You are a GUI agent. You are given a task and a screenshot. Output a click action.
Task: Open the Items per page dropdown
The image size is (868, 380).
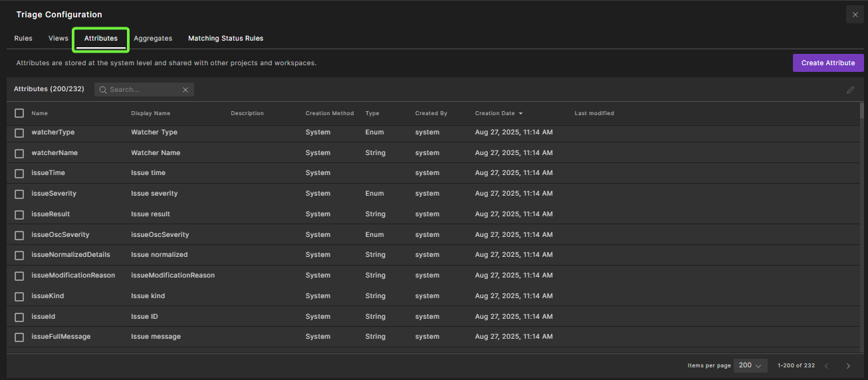(x=750, y=365)
